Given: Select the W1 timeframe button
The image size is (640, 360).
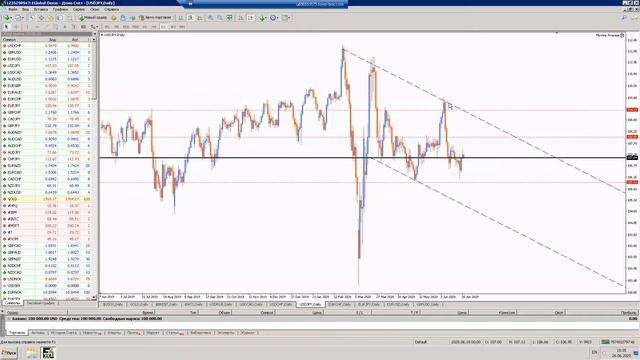Looking at the screenshot, I should [173, 27].
